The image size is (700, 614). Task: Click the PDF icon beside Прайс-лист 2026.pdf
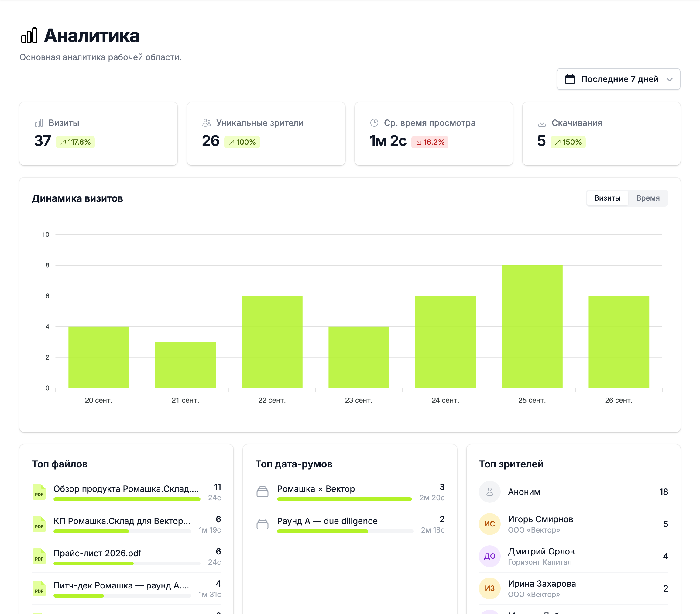pyautogui.click(x=39, y=556)
